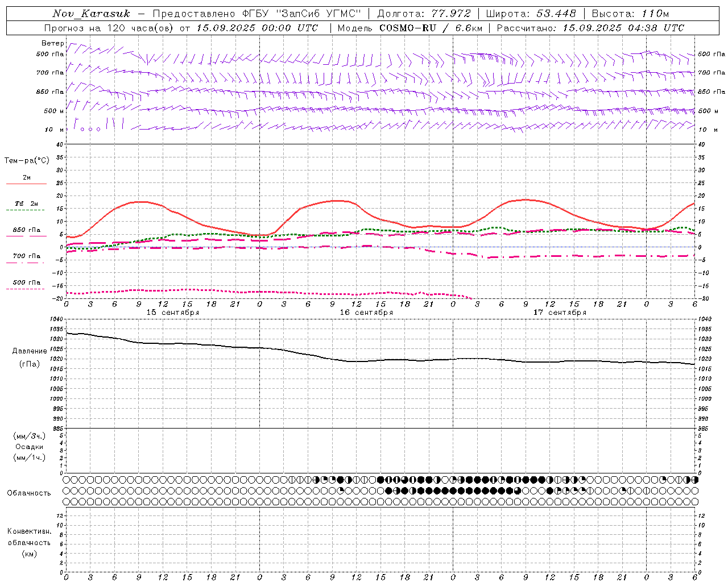728x582 pixels.
Task: Click the Td 2м legend line sample
Action: tap(25, 210)
